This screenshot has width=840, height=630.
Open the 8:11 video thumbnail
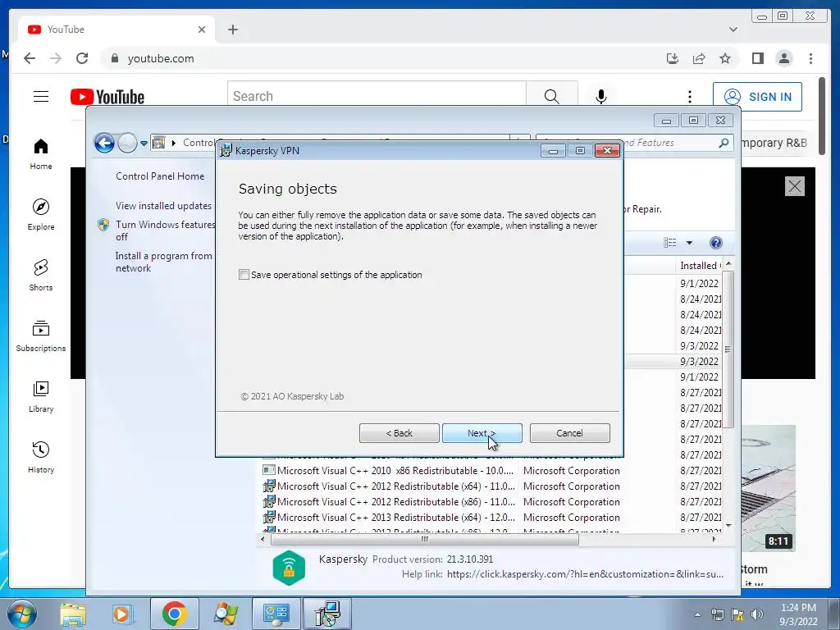[x=768, y=488]
